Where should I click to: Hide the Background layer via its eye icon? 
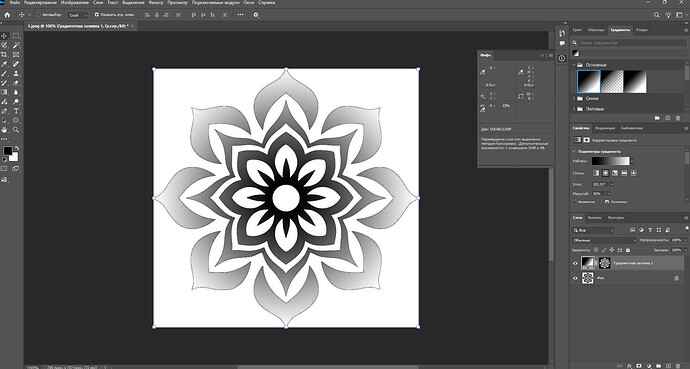pos(575,278)
